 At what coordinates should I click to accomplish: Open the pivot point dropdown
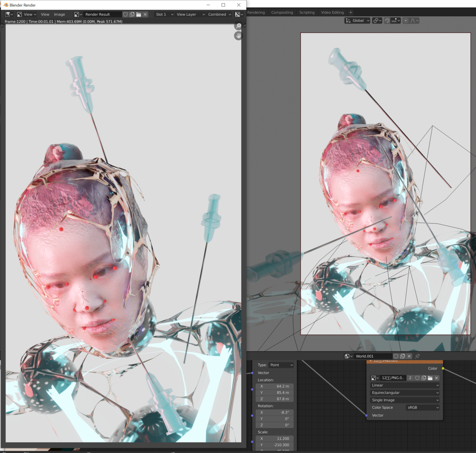tap(377, 21)
